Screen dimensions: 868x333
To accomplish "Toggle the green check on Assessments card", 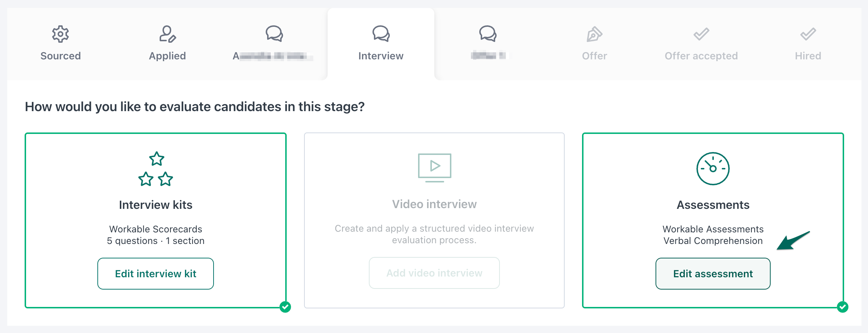I will pos(843,307).
